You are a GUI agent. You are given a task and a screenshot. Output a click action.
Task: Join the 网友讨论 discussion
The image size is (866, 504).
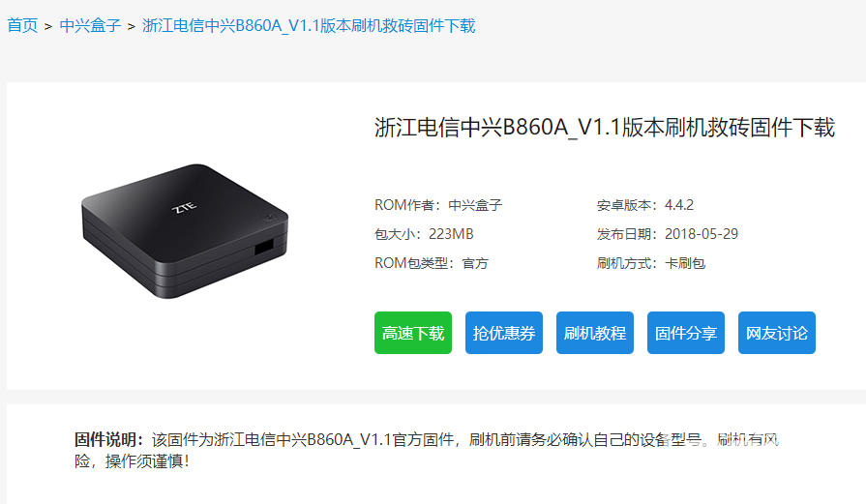pos(777,333)
